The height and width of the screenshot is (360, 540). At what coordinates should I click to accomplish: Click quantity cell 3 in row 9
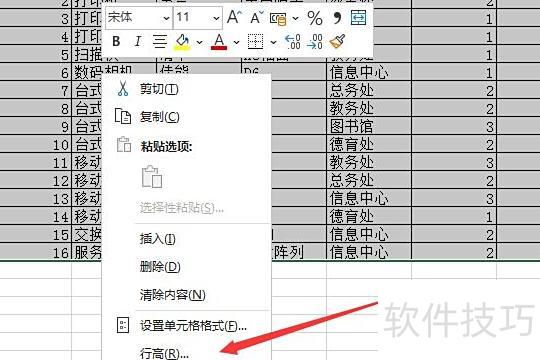click(454, 126)
